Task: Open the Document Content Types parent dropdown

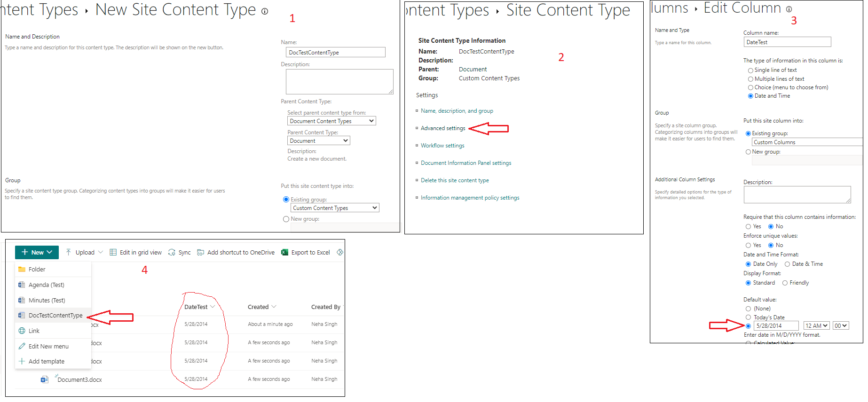Action: [x=331, y=121]
